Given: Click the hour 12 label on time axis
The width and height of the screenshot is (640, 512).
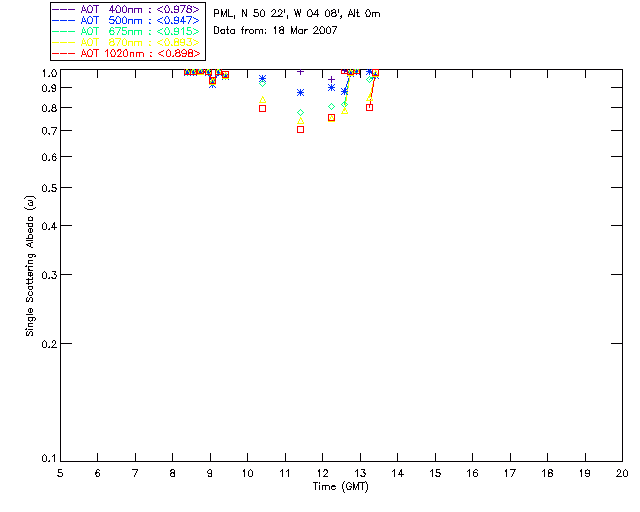Looking at the screenshot, I should point(322,473).
